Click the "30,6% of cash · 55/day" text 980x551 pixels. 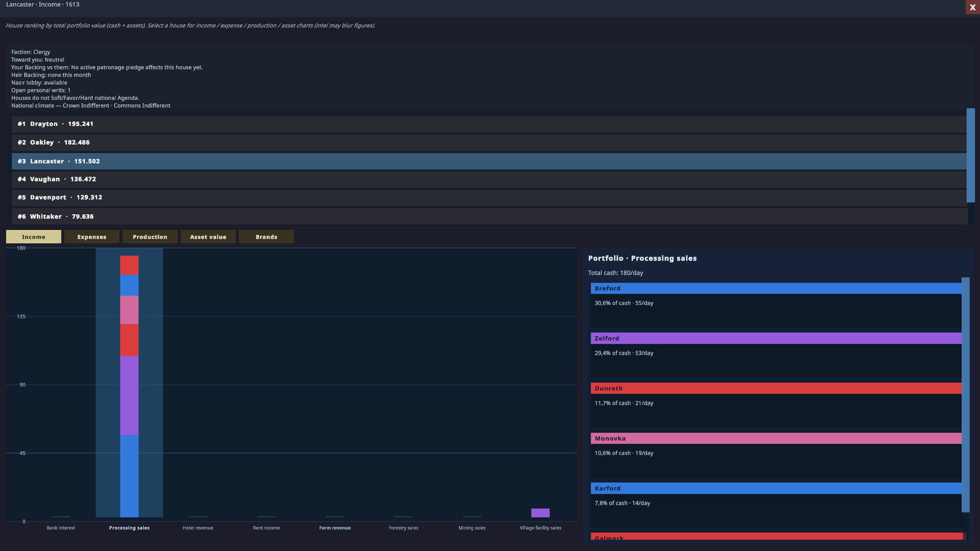[x=624, y=303]
